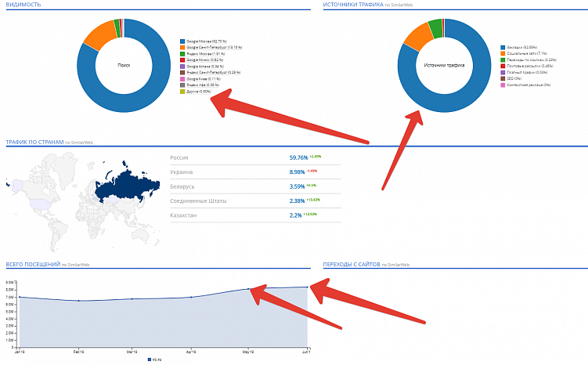Open the ВСЕГО ПОСЕЩЕНИЙ section heading
The height and width of the screenshot is (365, 588).
pyautogui.click(x=33, y=265)
